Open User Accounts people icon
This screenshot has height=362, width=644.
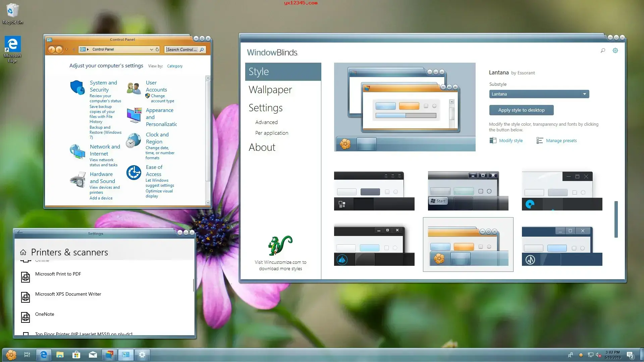[x=133, y=88]
